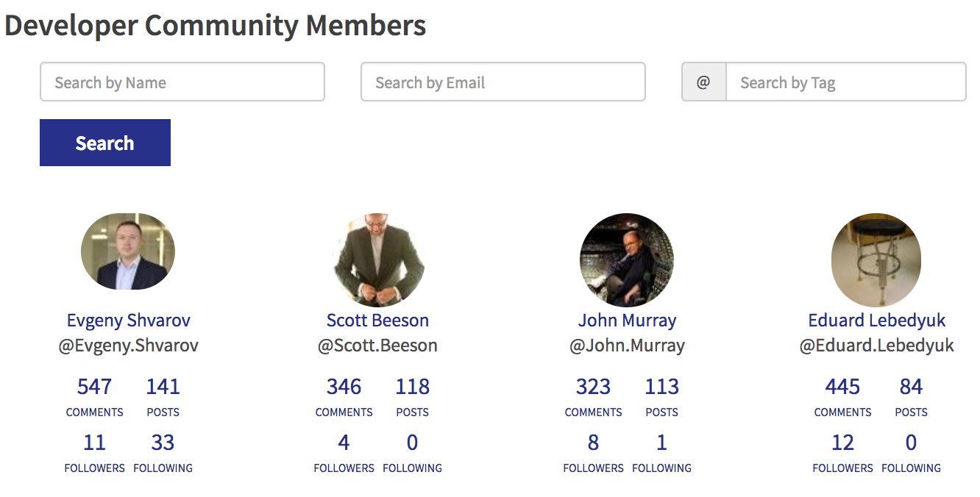Open the Scott Beeson name link
Viewport: 980px width, 497px height.
[x=377, y=321]
